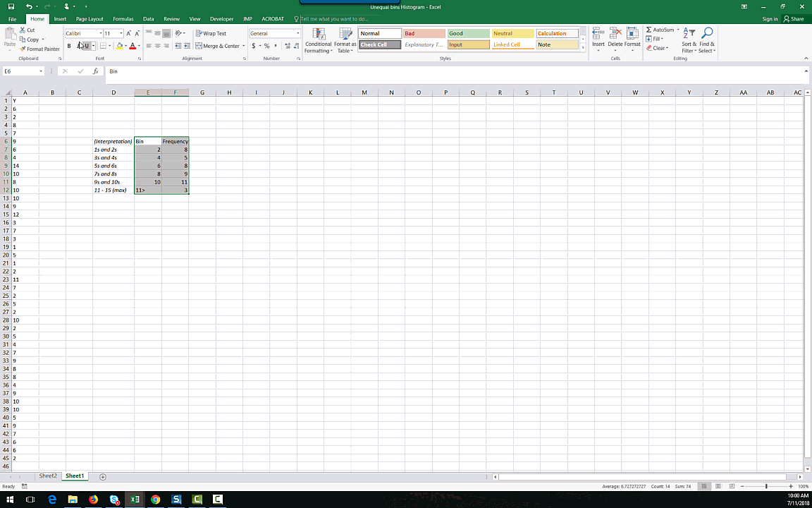Click the Increase Decimal icon

pyautogui.click(x=288, y=46)
